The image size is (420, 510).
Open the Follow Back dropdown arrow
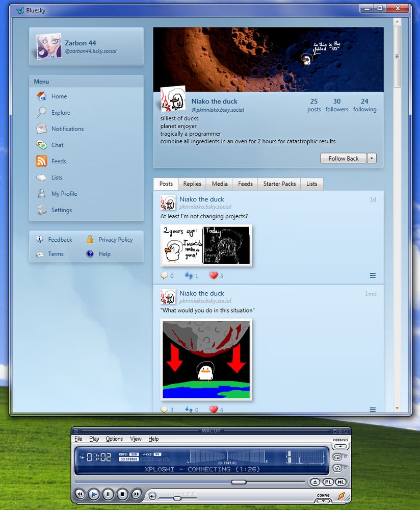coord(372,158)
